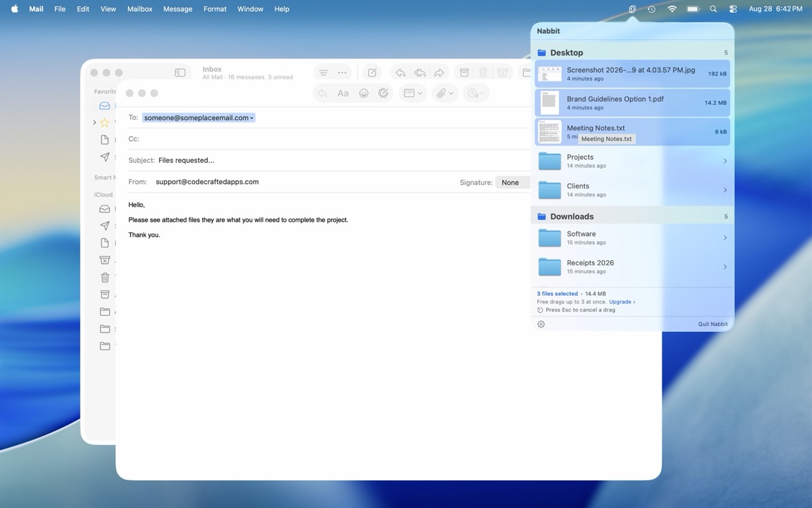The width and height of the screenshot is (812, 508).
Task: Open the Format menu
Action: 215,9
